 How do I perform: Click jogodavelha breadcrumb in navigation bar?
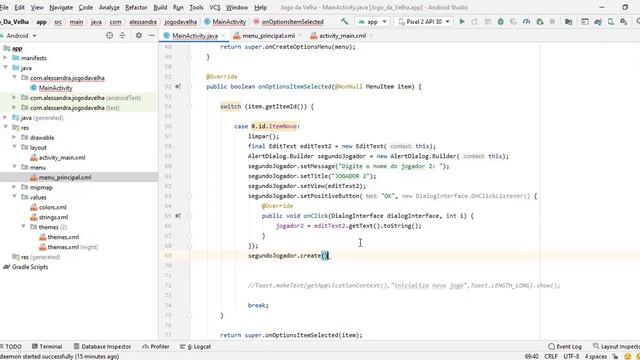pyautogui.click(x=180, y=22)
